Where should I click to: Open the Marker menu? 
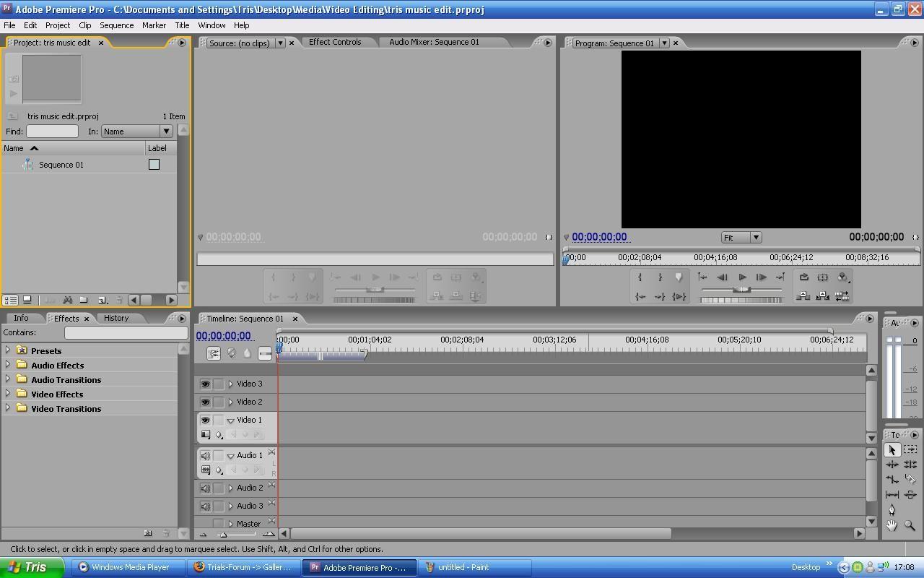[x=154, y=25]
